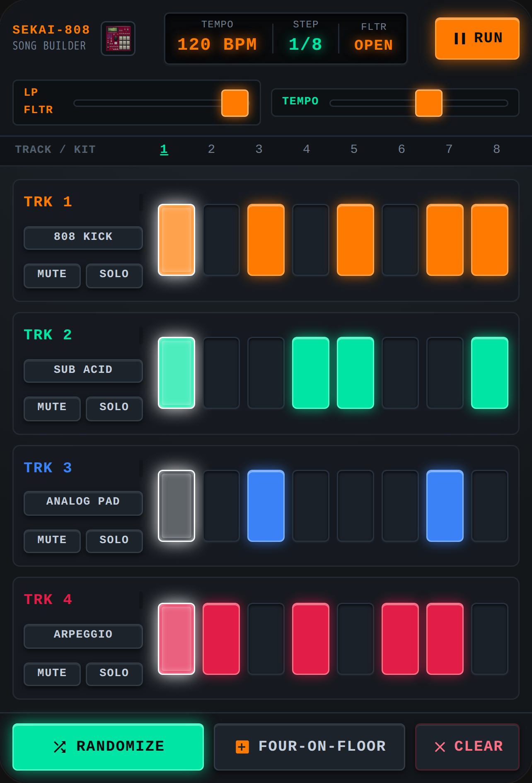532x783 pixels.
Task: Solo TRK 1
Action: coord(114,275)
